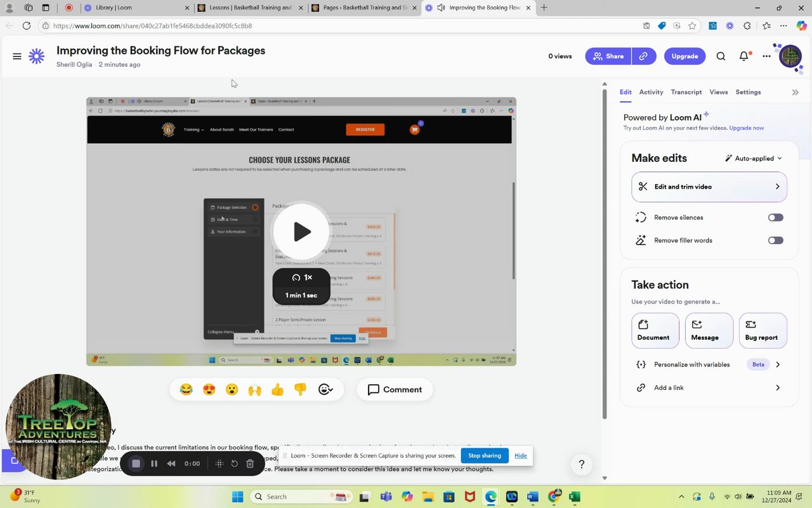Switch to Library | Loom browser tab
This screenshot has width=812, height=508.
click(x=136, y=8)
